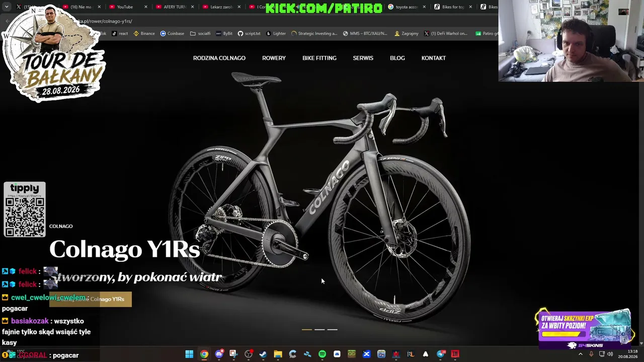Click the Colnago Y1Rs headline
The height and width of the screenshot is (362, 644).
124,249
